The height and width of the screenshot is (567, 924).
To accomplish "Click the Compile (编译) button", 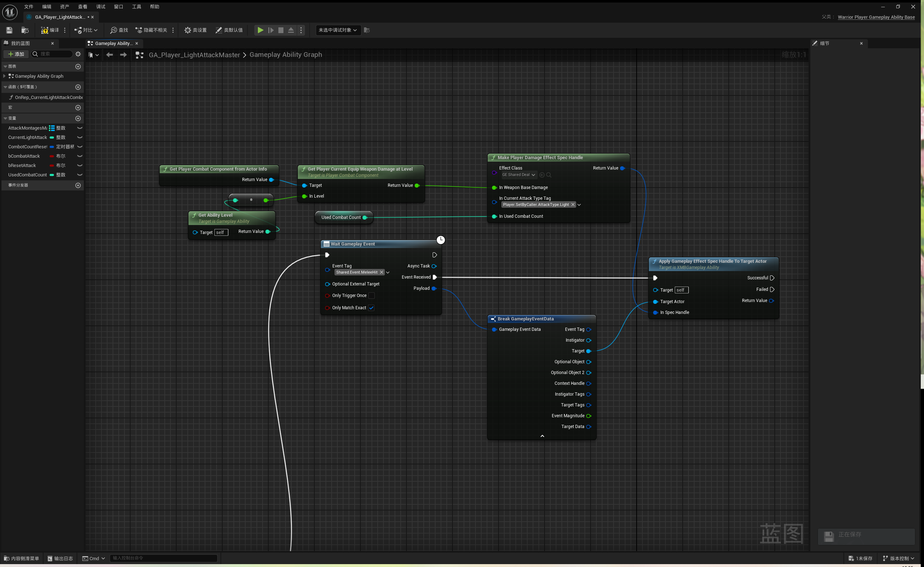I will pos(50,30).
